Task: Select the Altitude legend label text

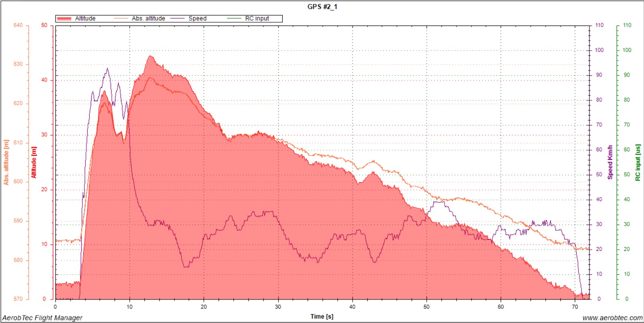Action: [85, 19]
